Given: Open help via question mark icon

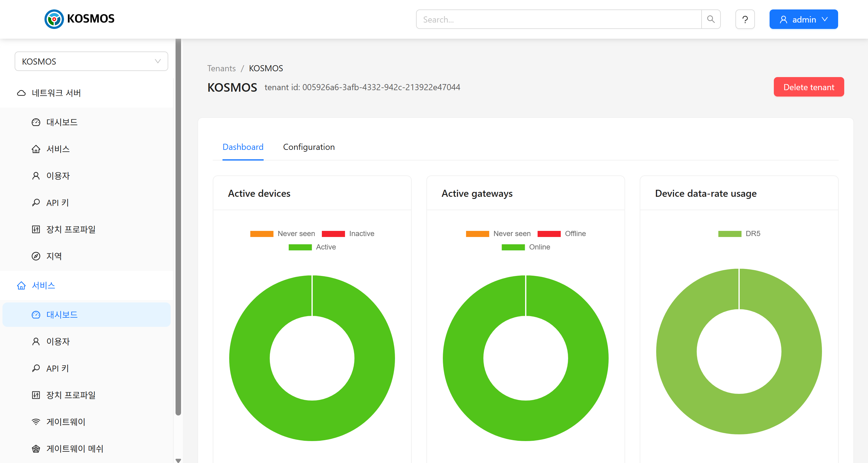Looking at the screenshot, I should (x=745, y=19).
